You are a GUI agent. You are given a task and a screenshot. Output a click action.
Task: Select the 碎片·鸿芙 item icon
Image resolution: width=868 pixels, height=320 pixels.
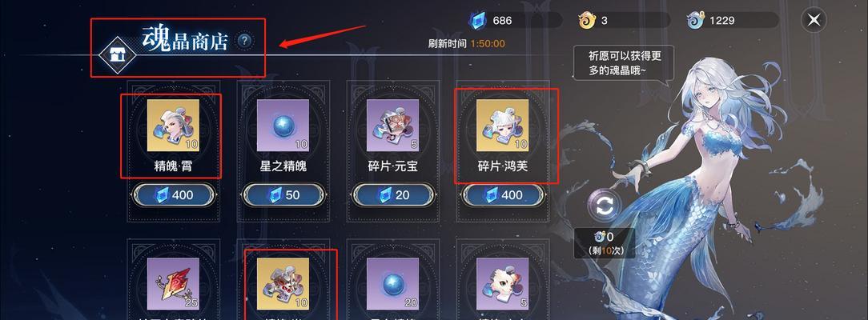click(503, 126)
